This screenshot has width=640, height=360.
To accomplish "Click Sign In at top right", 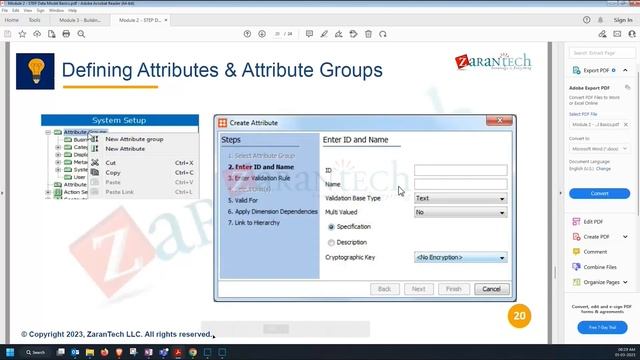I will (x=623, y=20).
